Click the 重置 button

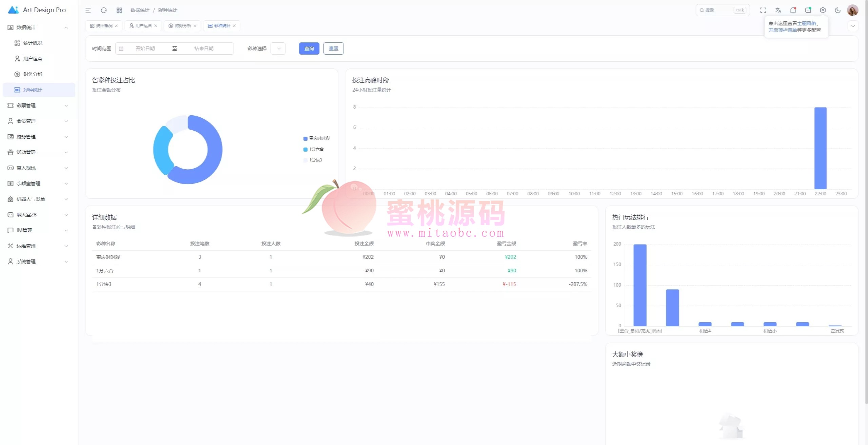333,49
